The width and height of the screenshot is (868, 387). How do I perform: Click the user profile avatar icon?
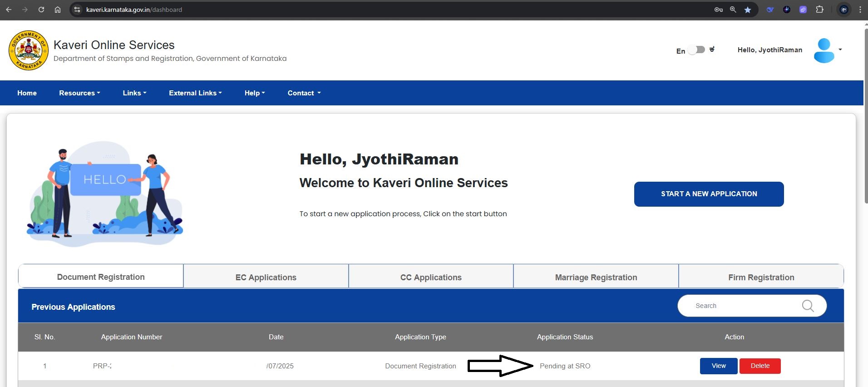point(824,50)
